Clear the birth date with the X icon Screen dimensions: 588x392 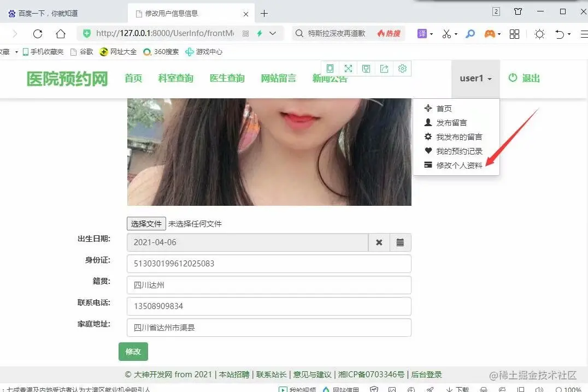(x=379, y=242)
